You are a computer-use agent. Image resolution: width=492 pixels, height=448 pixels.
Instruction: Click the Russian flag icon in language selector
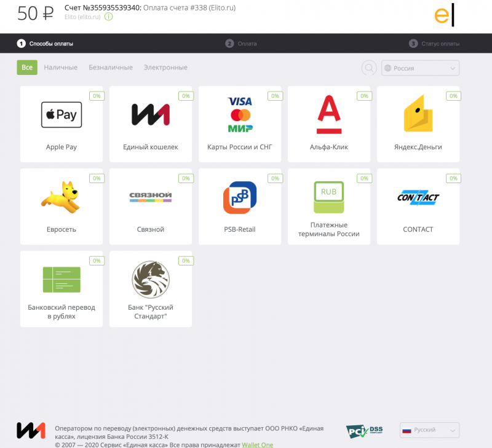tap(407, 430)
